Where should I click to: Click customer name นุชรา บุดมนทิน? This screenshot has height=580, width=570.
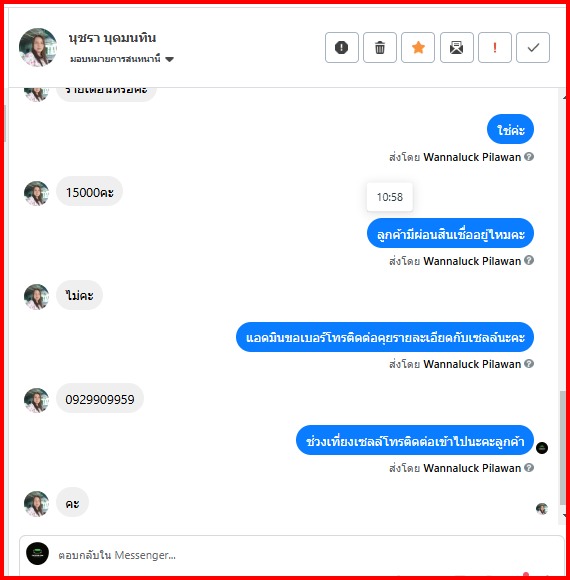(112, 38)
